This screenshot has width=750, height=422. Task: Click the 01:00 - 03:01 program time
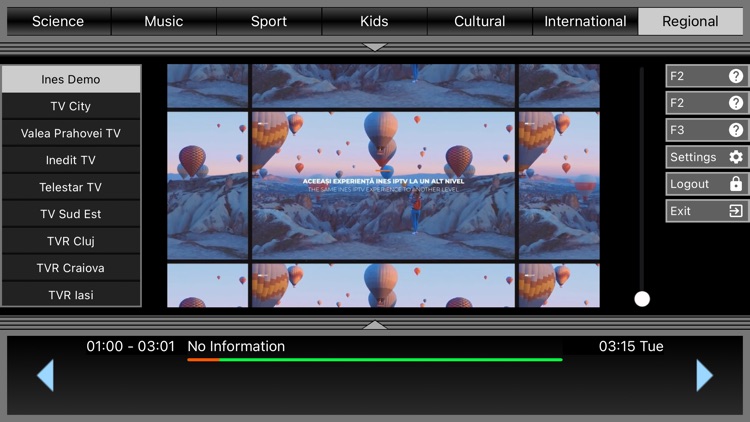(x=131, y=346)
